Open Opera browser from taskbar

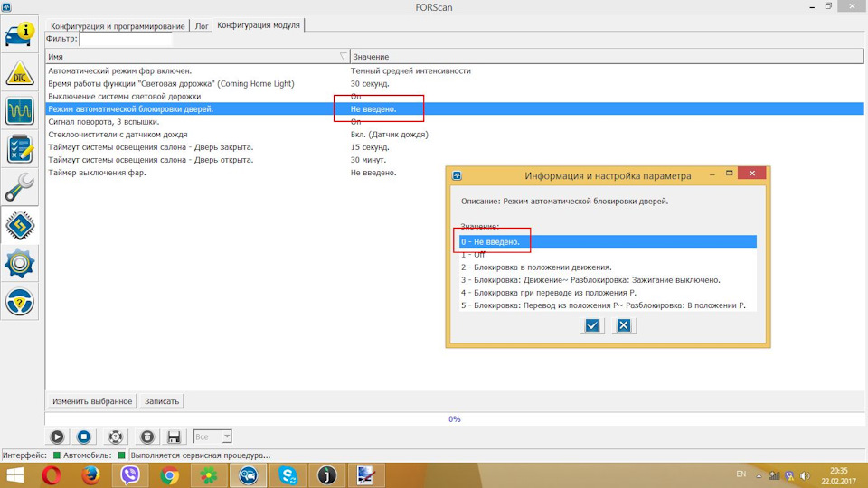(x=51, y=475)
